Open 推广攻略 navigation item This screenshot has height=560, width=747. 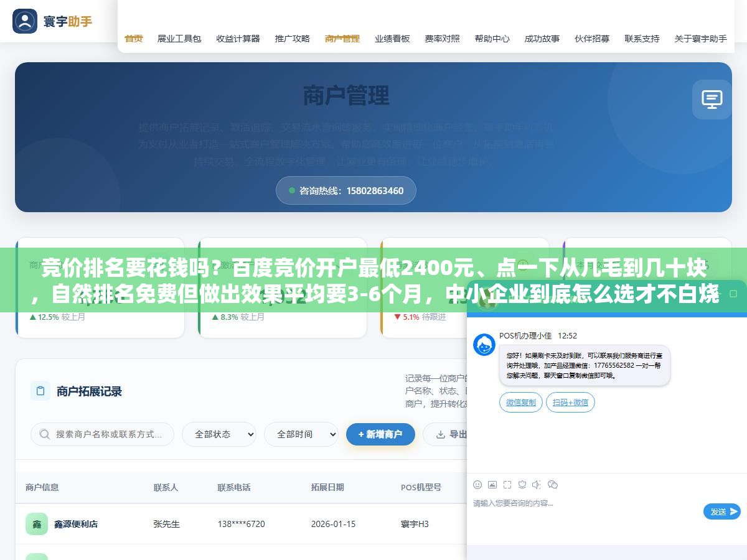(x=293, y=39)
